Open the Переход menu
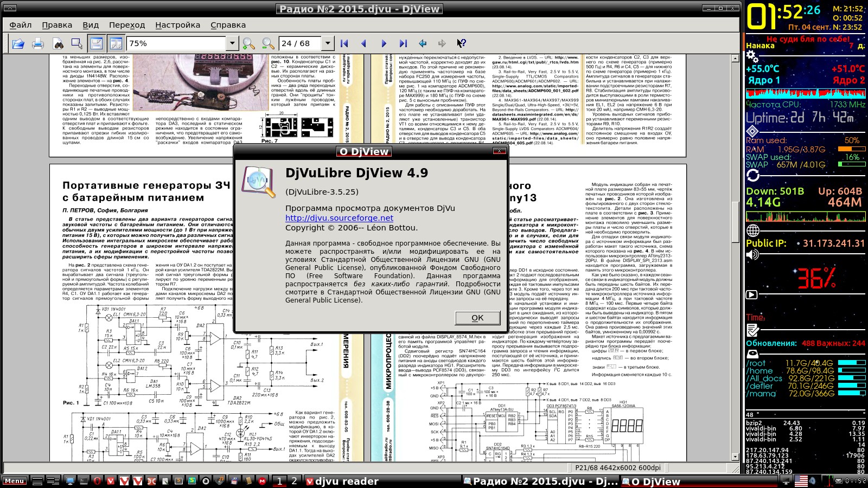Viewport: 868px width, 488px height. point(127,25)
